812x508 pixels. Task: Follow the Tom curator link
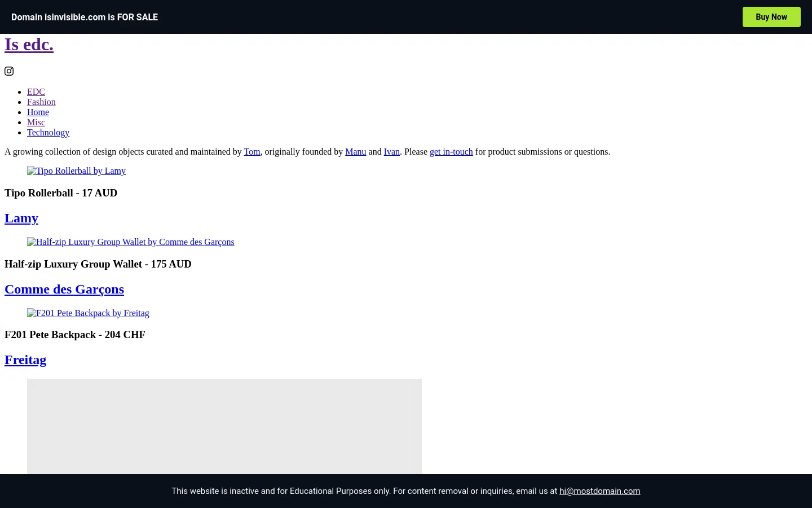(x=252, y=152)
